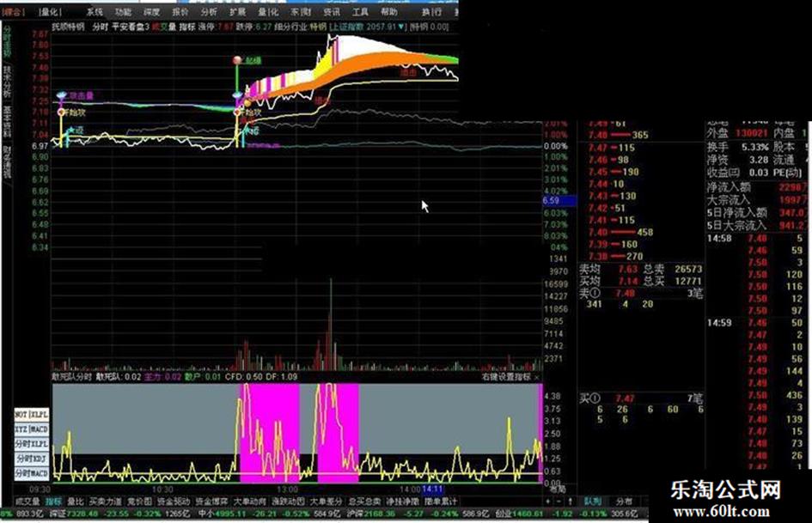Viewport: 812px width, 523px height.
Task: Switch to 技术分析 sidebar tab
Action: point(7,82)
